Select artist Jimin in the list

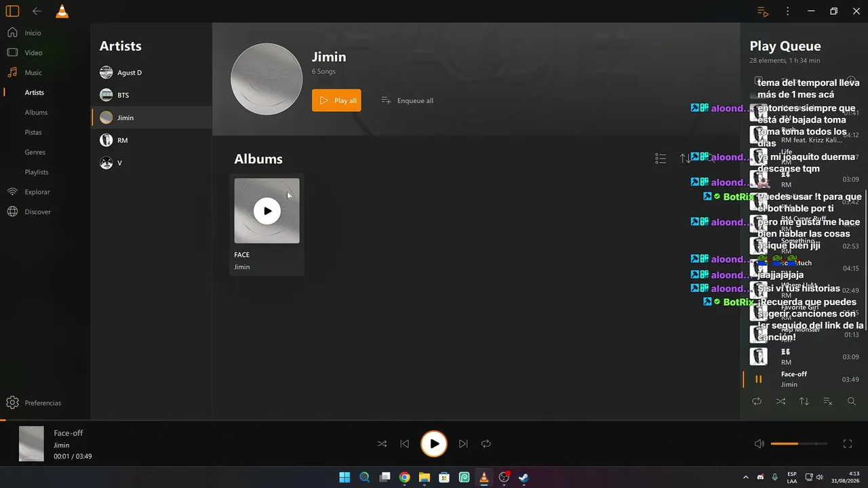152,117
